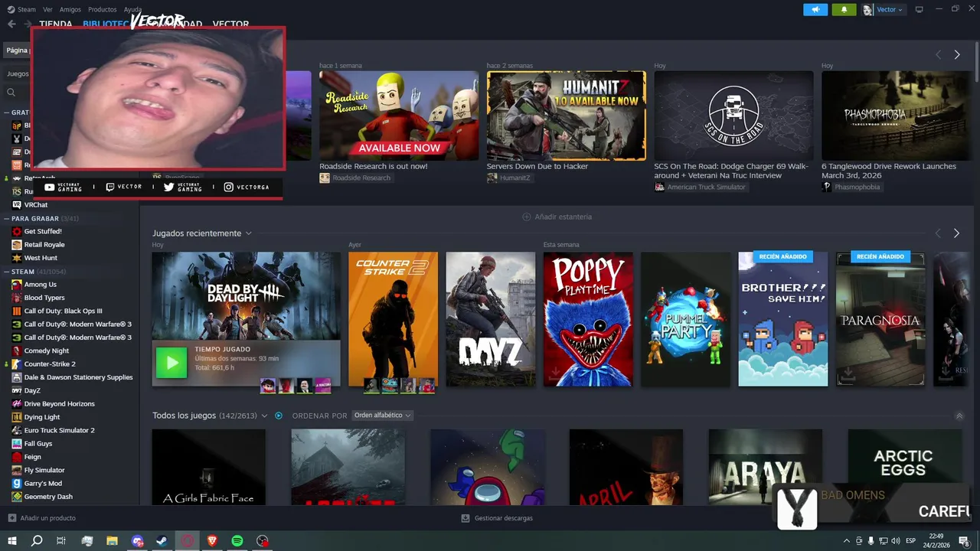Open the Todos los juegos dropdown
The width and height of the screenshot is (980, 551).
pyautogui.click(x=264, y=416)
